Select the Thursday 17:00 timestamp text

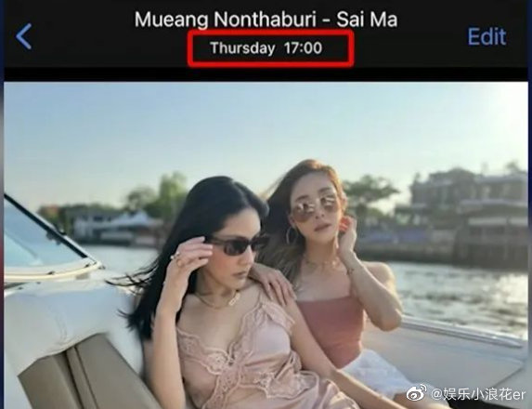tap(266, 48)
